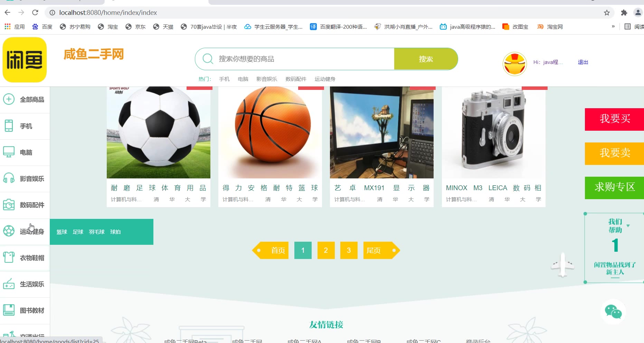Reload the current page
644x343 pixels.
pos(35,12)
